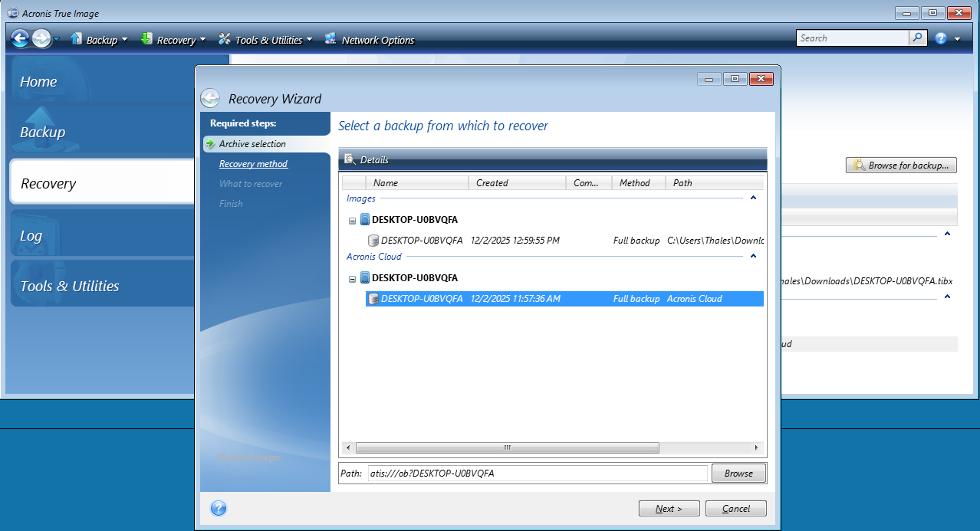Click the back navigation arrow in the toolbar
980x531 pixels.
pos(20,38)
